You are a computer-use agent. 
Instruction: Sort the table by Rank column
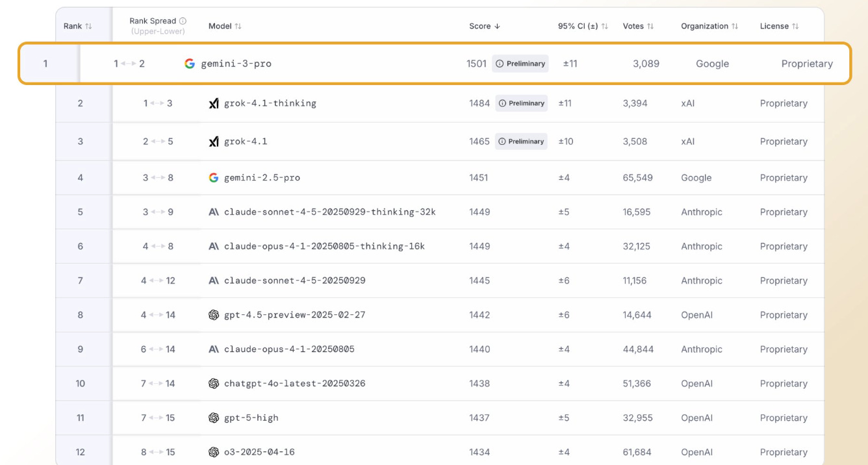(78, 26)
